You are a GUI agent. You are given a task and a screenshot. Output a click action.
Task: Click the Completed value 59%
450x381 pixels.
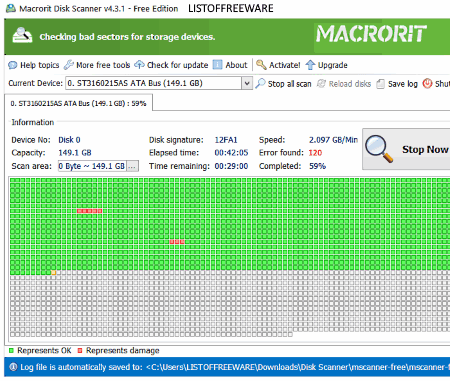(317, 166)
